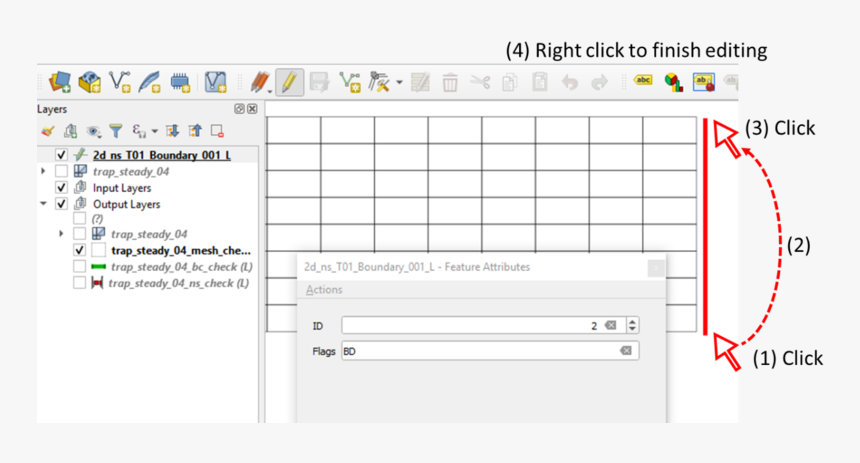The width and height of the screenshot is (860, 463).
Task: Check the (?) layer checkbox
Action: (80, 218)
